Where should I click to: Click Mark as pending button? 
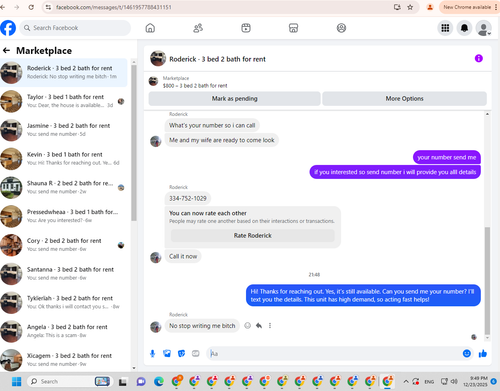pos(235,99)
